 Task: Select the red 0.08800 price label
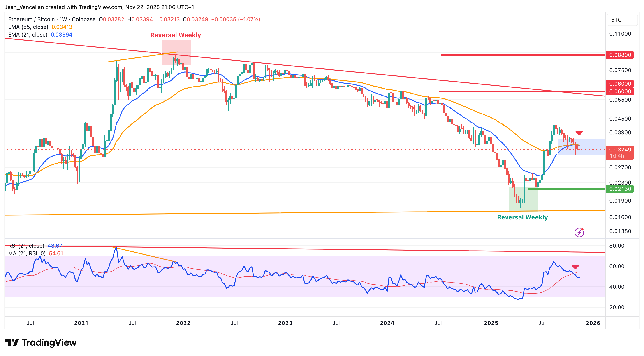point(619,55)
